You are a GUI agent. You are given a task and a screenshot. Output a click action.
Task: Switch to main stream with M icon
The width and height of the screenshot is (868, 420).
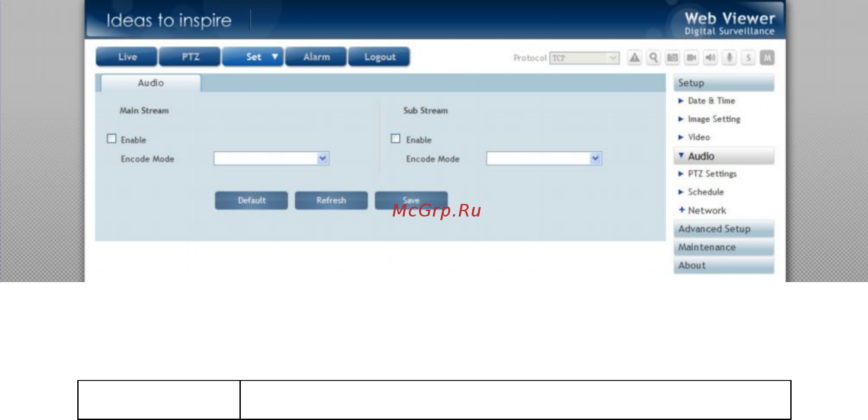point(767,57)
